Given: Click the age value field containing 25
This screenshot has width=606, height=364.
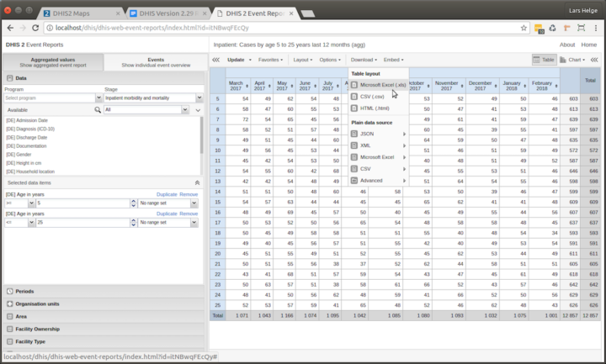Looking at the screenshot, I should tap(83, 222).
